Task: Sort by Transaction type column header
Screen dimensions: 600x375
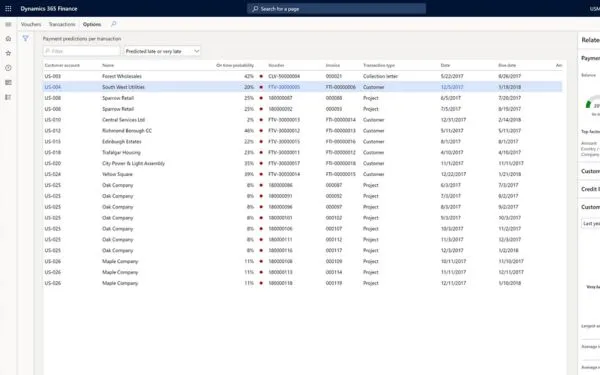Action: [x=379, y=65]
